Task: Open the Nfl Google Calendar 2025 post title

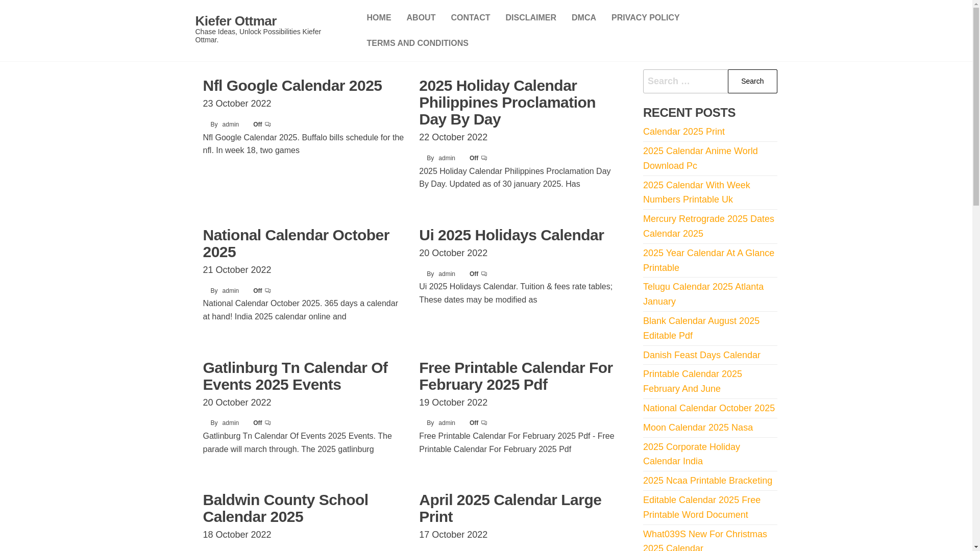Action: [x=292, y=86]
